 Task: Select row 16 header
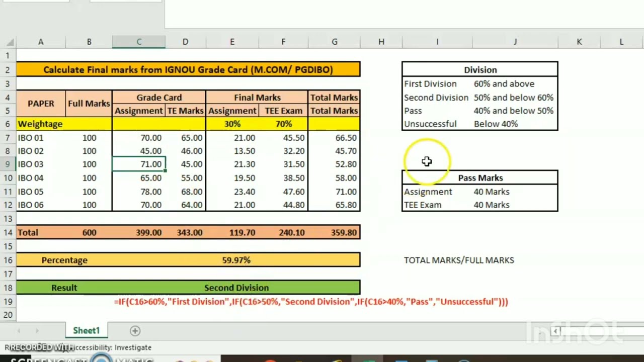(x=8, y=260)
